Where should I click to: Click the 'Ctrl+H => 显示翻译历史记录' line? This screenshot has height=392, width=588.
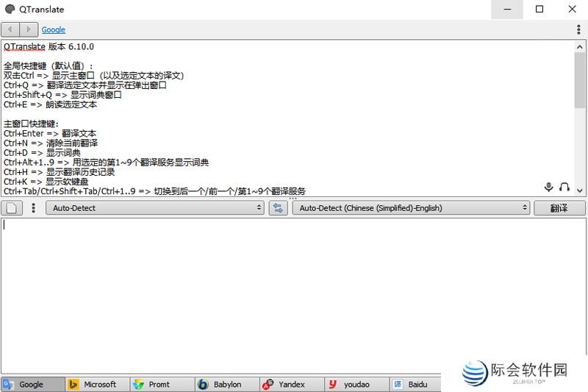point(60,172)
